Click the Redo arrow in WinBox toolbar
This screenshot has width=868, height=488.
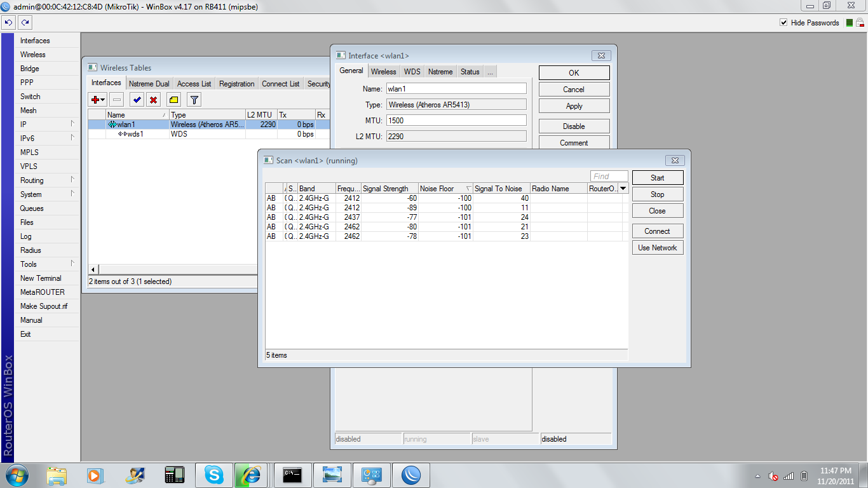(25, 22)
